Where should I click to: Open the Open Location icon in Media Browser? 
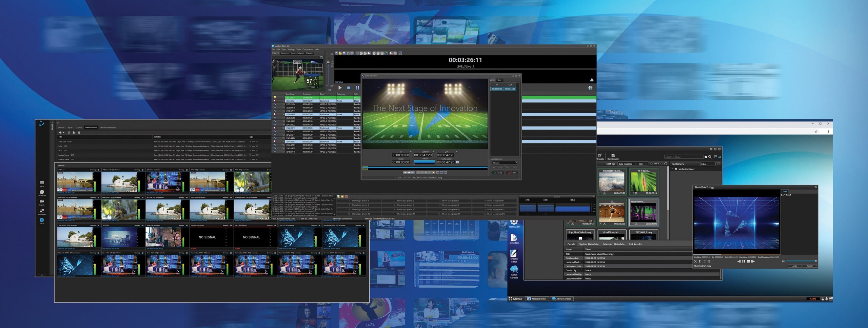(613, 157)
